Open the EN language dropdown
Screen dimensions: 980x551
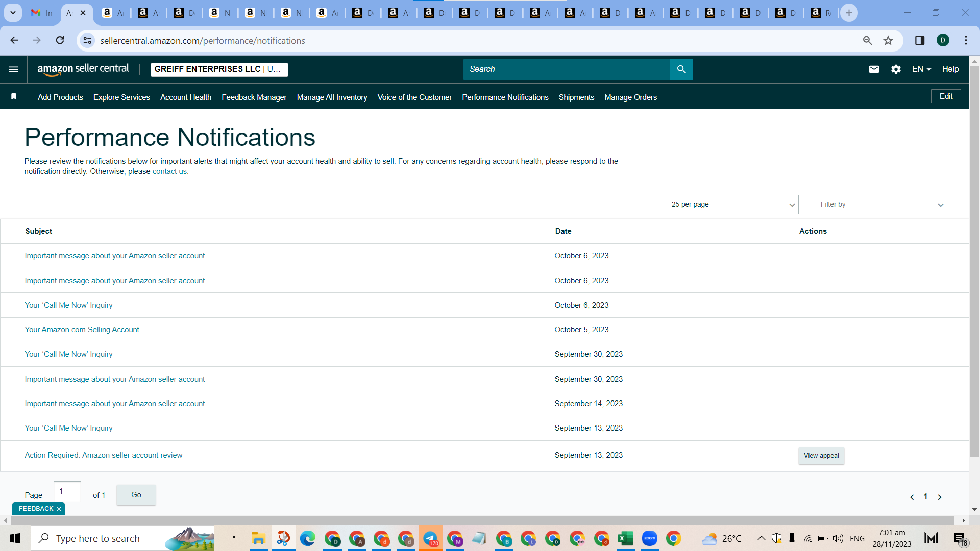[922, 69]
